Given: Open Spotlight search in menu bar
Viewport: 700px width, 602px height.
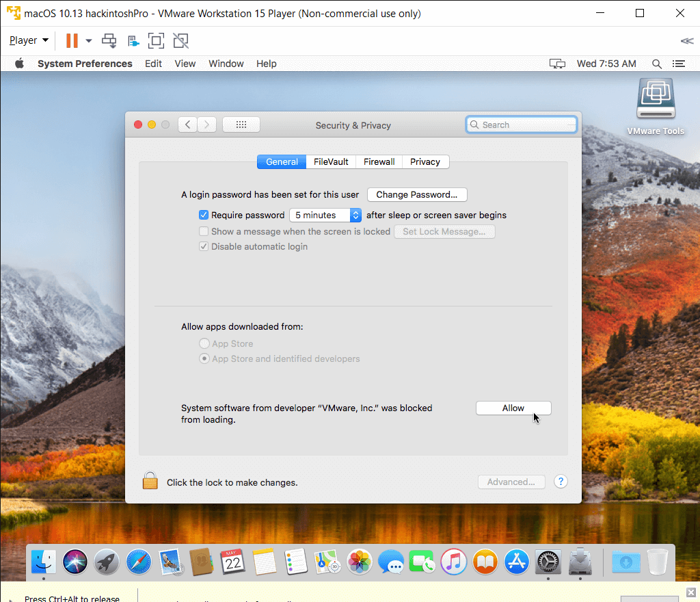Looking at the screenshot, I should coord(657,64).
